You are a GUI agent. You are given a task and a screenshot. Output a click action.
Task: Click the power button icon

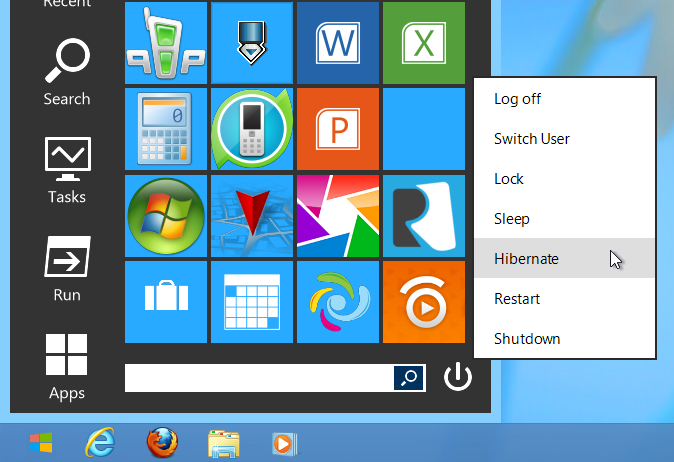pos(458,376)
